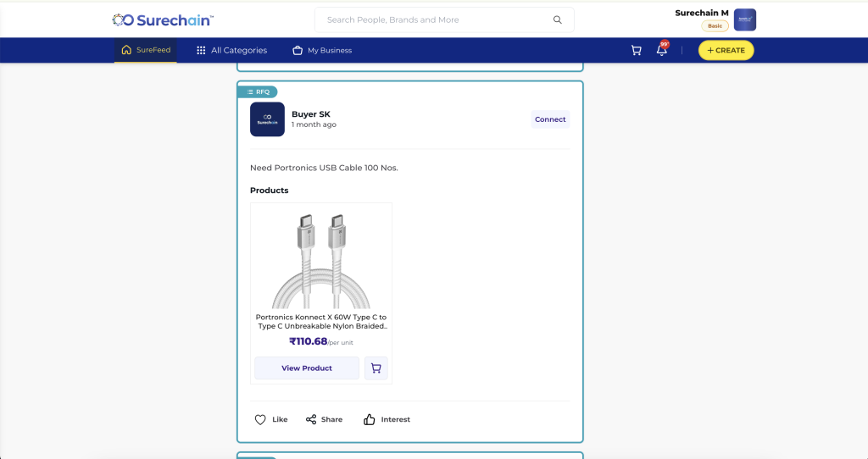This screenshot has height=459, width=868.
Task: Open the Surechain M profile avatar
Action: click(744, 20)
